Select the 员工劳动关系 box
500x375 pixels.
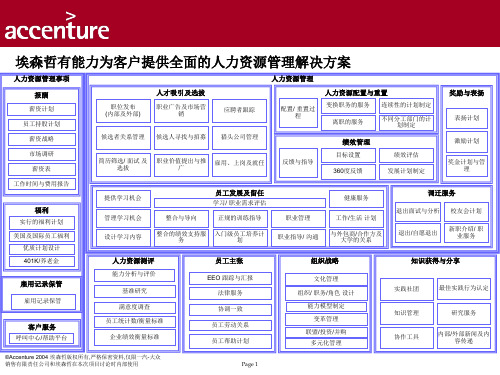230,325
